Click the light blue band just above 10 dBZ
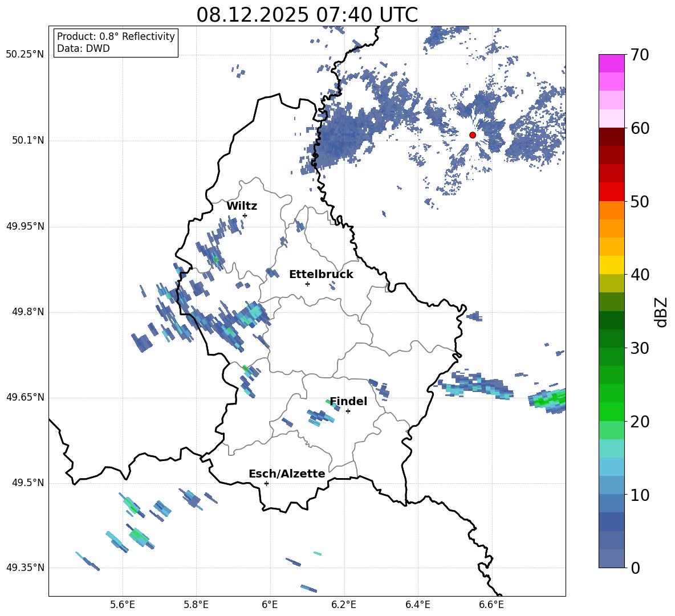The width and height of the screenshot is (675, 616). coord(611,485)
